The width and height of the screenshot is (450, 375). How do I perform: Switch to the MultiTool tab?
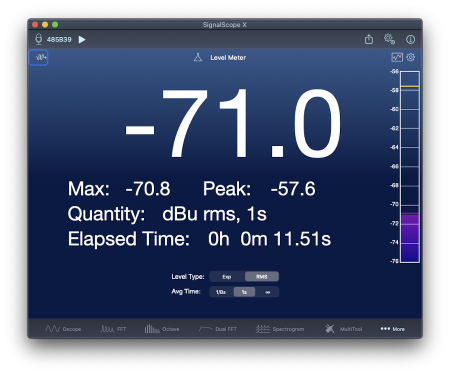344,329
